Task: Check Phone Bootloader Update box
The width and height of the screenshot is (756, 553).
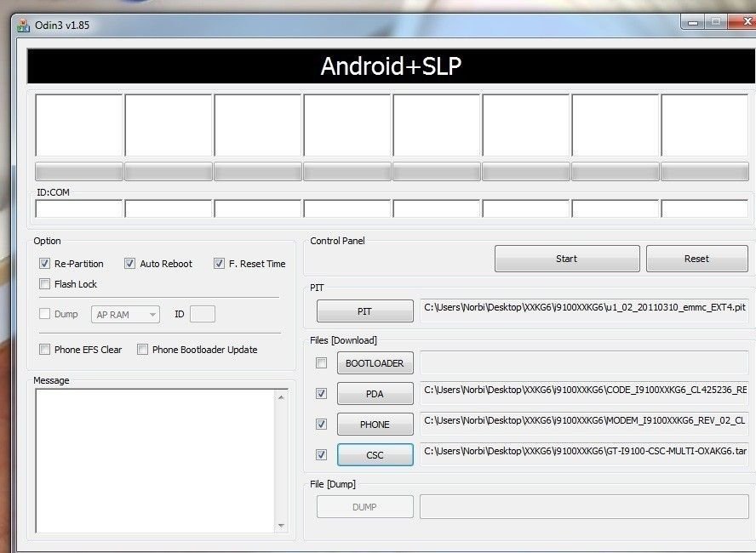Action: point(142,349)
